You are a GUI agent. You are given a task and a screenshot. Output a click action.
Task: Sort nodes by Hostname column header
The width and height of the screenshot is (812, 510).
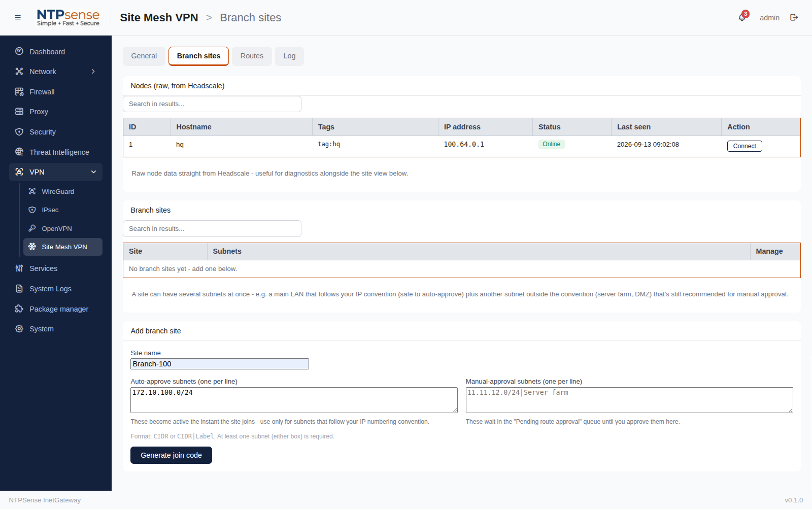click(x=241, y=127)
